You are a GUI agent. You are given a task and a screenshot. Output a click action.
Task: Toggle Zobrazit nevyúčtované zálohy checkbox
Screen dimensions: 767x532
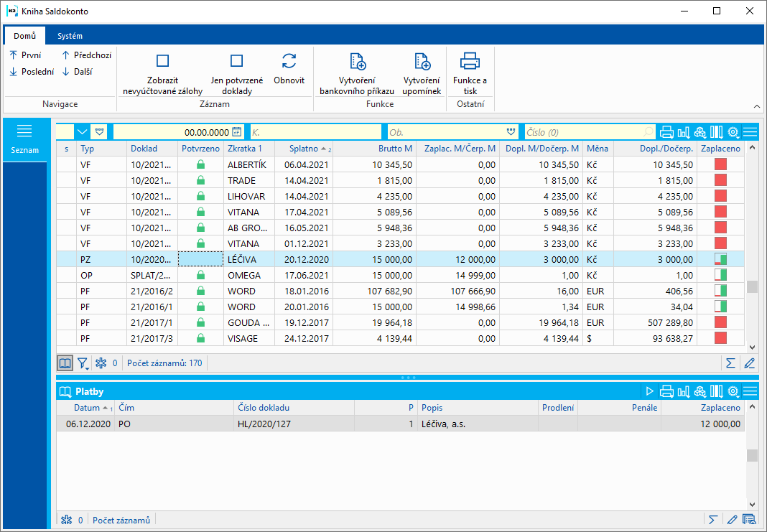pyautogui.click(x=162, y=61)
